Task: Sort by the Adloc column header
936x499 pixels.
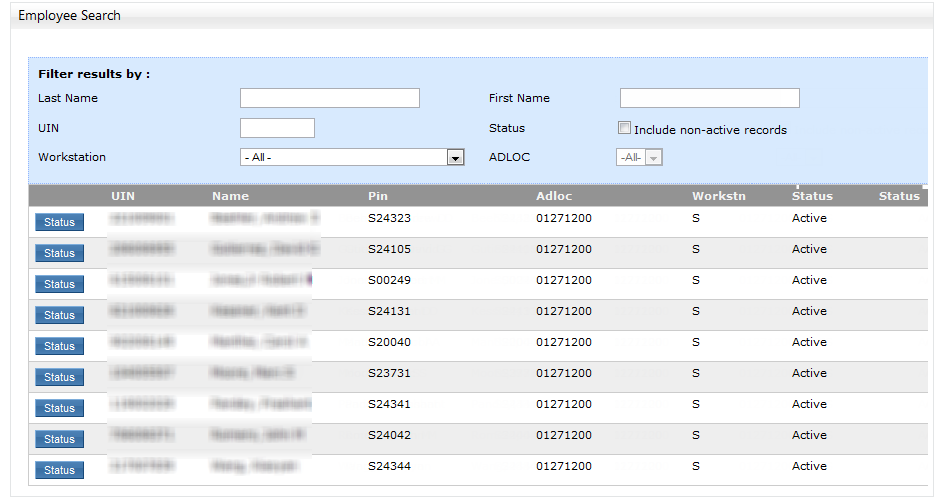Action: pyautogui.click(x=554, y=196)
